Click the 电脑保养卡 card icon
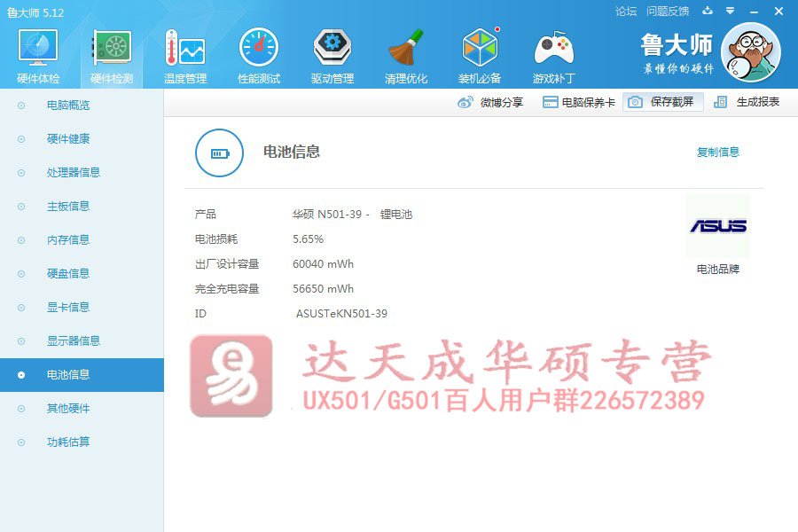 click(550, 102)
